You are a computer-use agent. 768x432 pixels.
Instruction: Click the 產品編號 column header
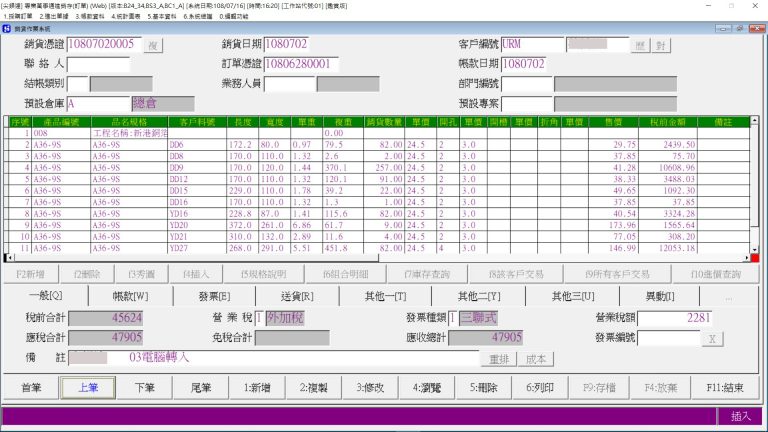click(61, 122)
